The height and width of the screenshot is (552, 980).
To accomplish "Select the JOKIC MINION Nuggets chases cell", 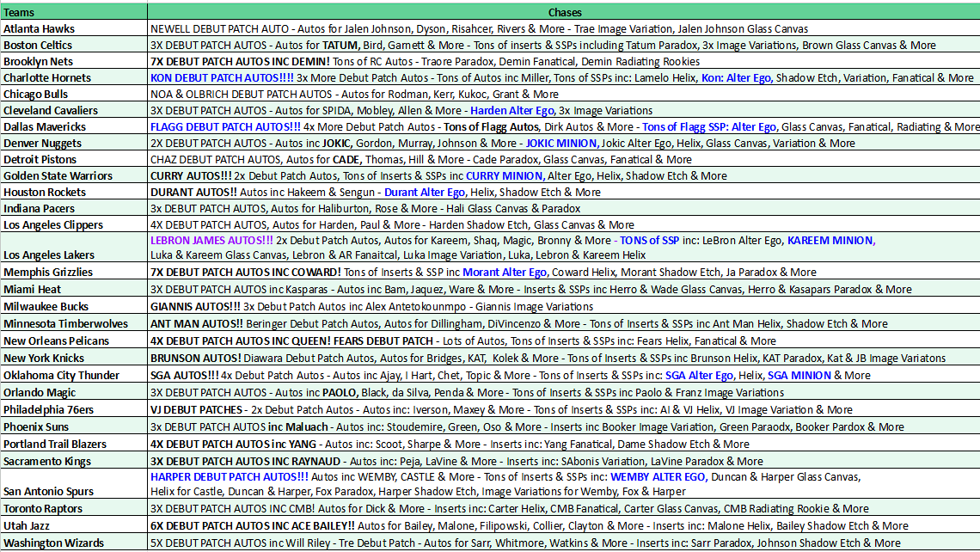I will (564, 142).
